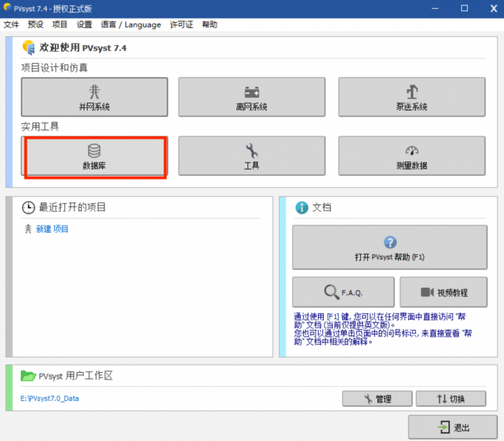The image size is (504, 441).
Task: Click the 项目设计和仿真 section heading
Action: point(54,67)
